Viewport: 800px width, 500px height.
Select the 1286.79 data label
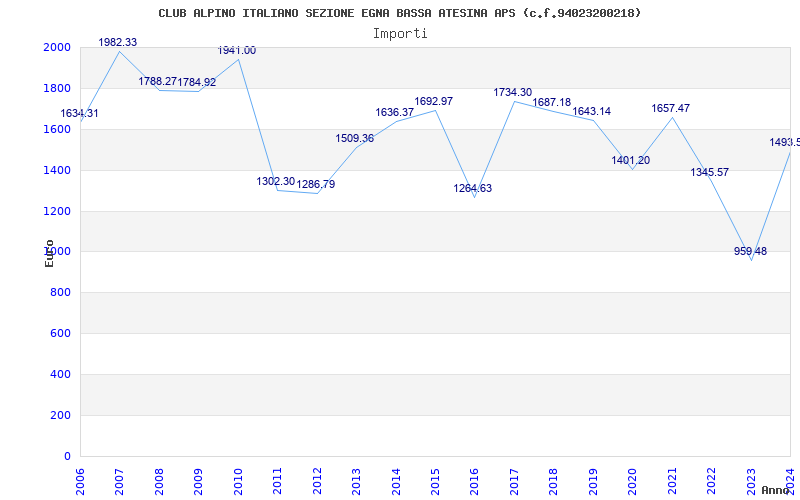(316, 184)
